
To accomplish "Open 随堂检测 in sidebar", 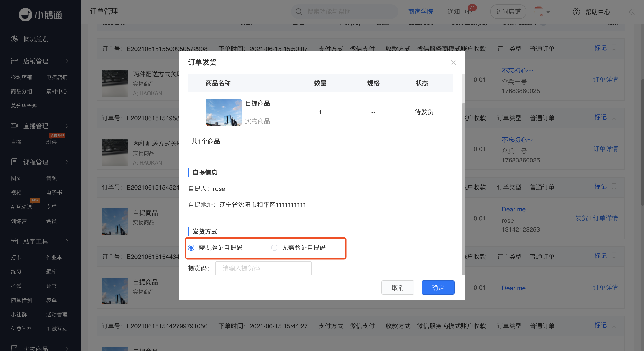I will 21,300.
